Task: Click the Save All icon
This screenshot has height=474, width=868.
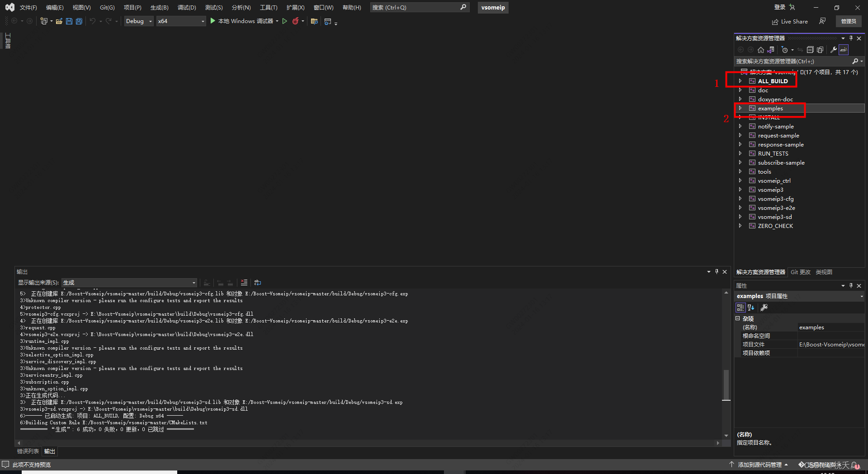Action: pyautogui.click(x=79, y=21)
